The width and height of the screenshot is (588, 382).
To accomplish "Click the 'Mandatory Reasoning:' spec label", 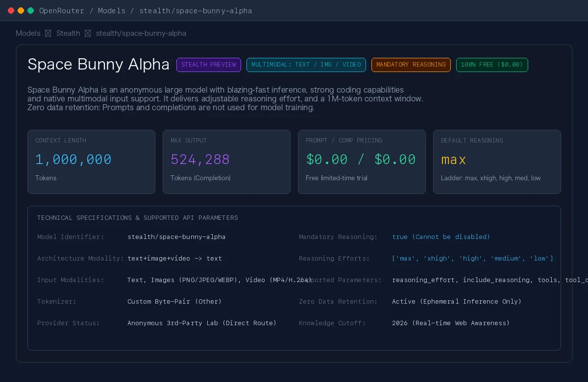I will (x=338, y=237).
